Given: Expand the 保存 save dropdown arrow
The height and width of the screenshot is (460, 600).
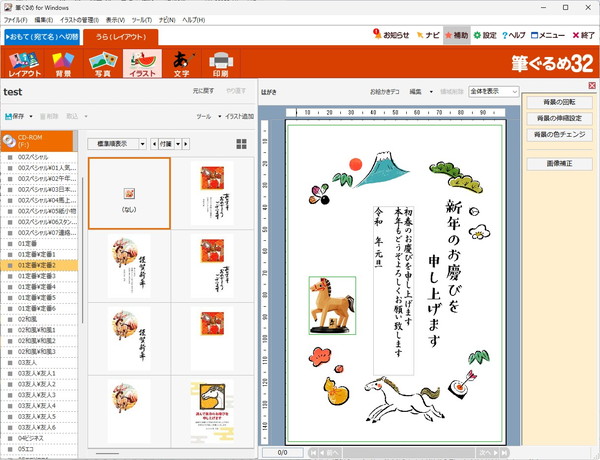Looking at the screenshot, I should coord(34,116).
